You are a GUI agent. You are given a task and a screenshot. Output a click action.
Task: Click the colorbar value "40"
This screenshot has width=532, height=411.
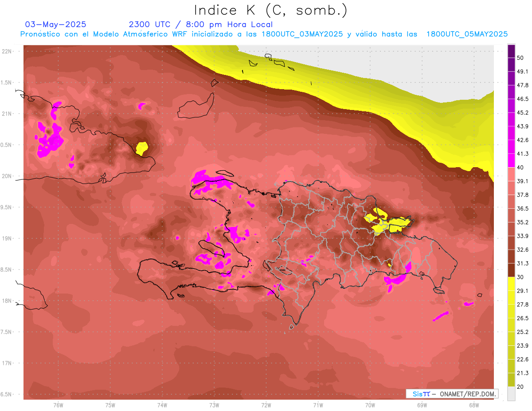[521, 168]
